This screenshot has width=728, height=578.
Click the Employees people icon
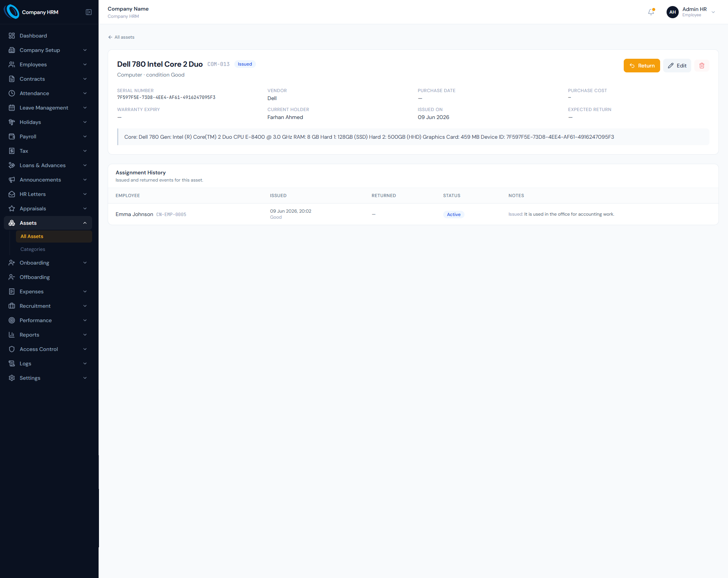click(x=12, y=64)
